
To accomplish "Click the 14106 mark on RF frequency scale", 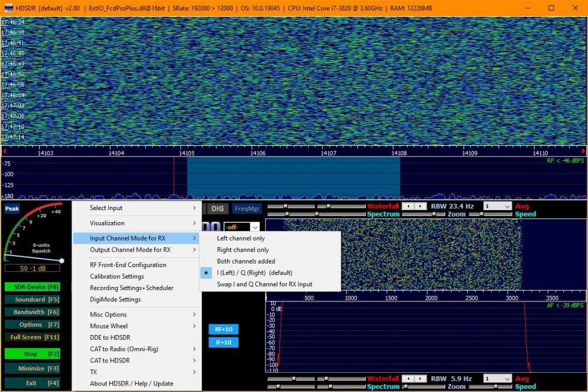I will [x=258, y=153].
